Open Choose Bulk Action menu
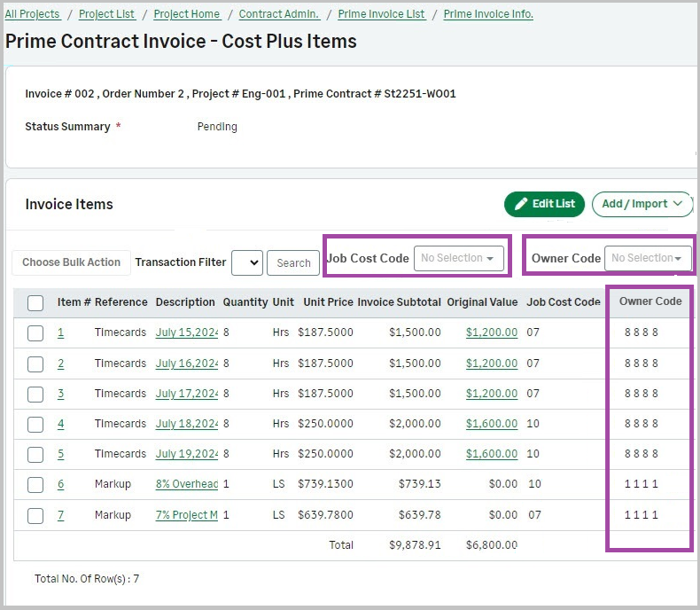Image resolution: width=700 pixels, height=610 pixels. [72, 262]
